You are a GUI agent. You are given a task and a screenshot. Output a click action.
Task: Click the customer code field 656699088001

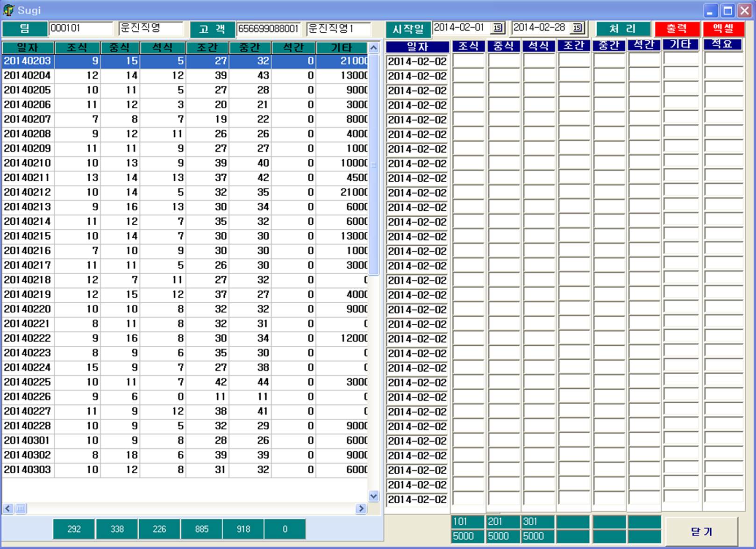click(x=269, y=29)
